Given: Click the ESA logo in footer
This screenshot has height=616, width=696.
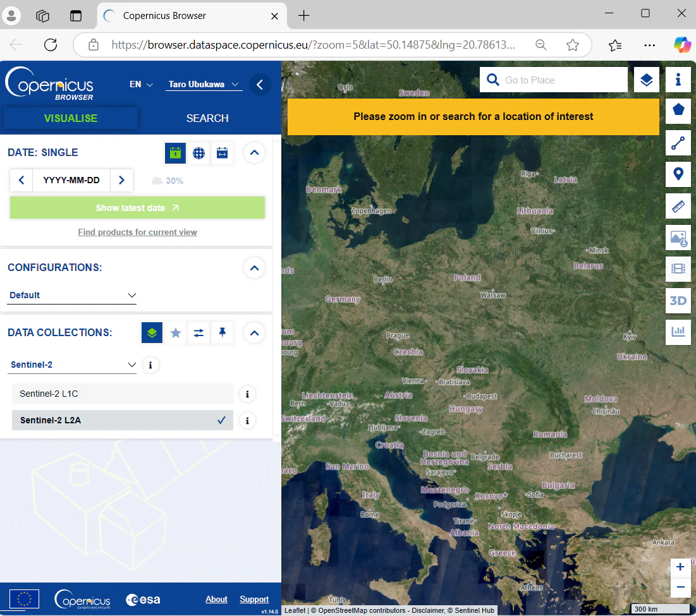Looking at the screenshot, I should [143, 600].
